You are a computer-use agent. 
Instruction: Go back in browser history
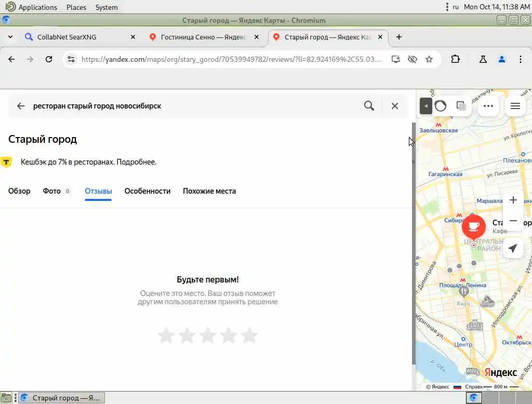(11, 59)
